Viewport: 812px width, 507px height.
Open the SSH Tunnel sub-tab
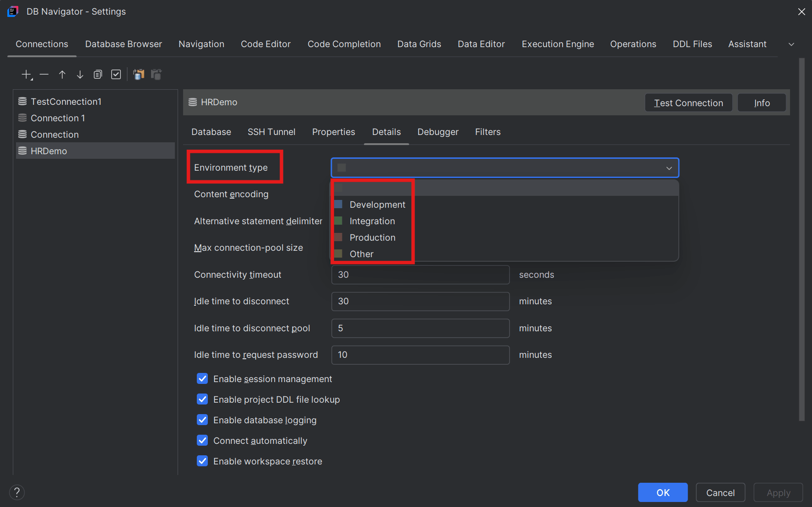pos(271,132)
